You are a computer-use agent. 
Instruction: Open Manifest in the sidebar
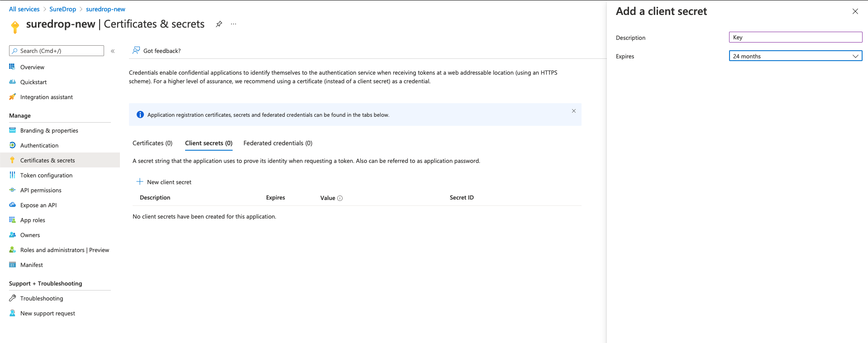click(x=32, y=265)
